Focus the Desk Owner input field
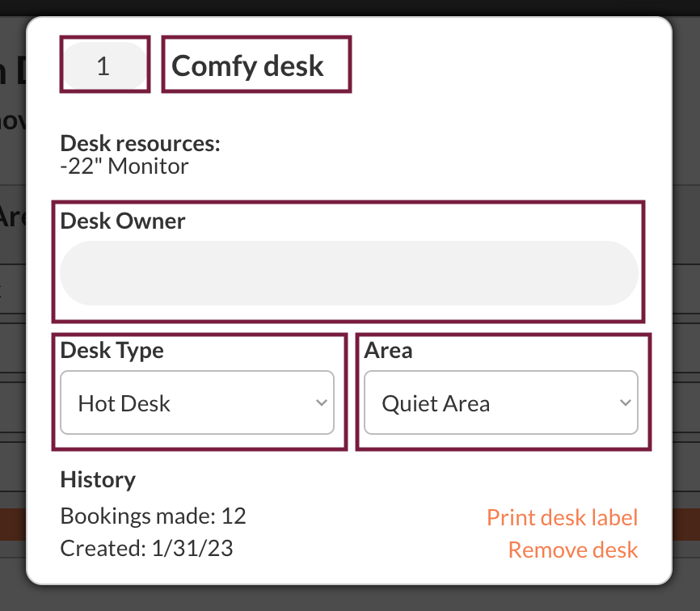 pyautogui.click(x=348, y=273)
